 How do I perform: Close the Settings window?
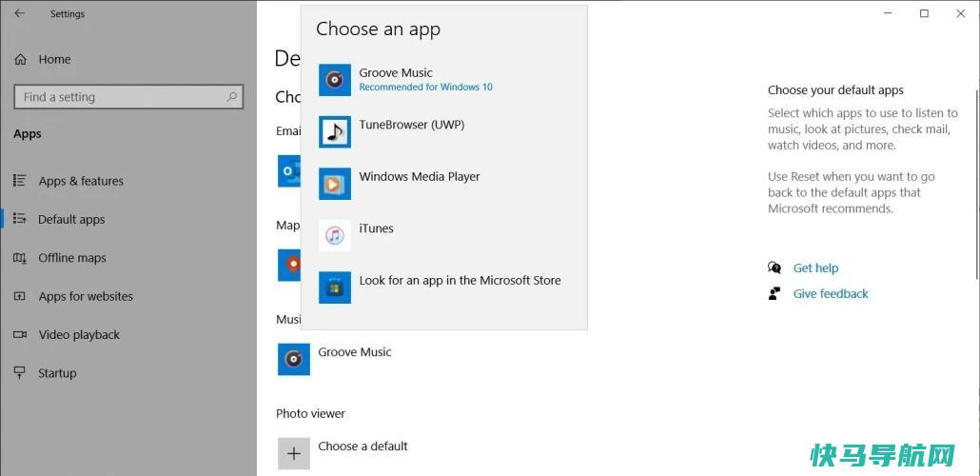(x=961, y=13)
